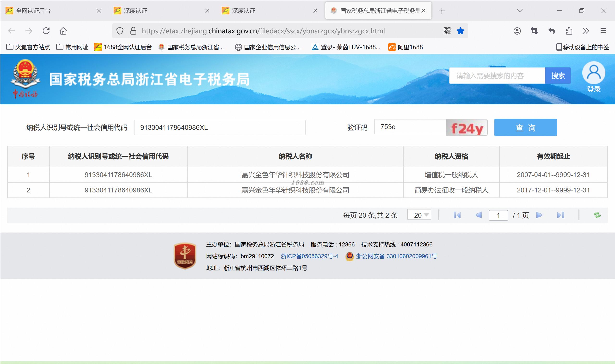
Task: Click the blue 查询 button
Action: point(525,128)
